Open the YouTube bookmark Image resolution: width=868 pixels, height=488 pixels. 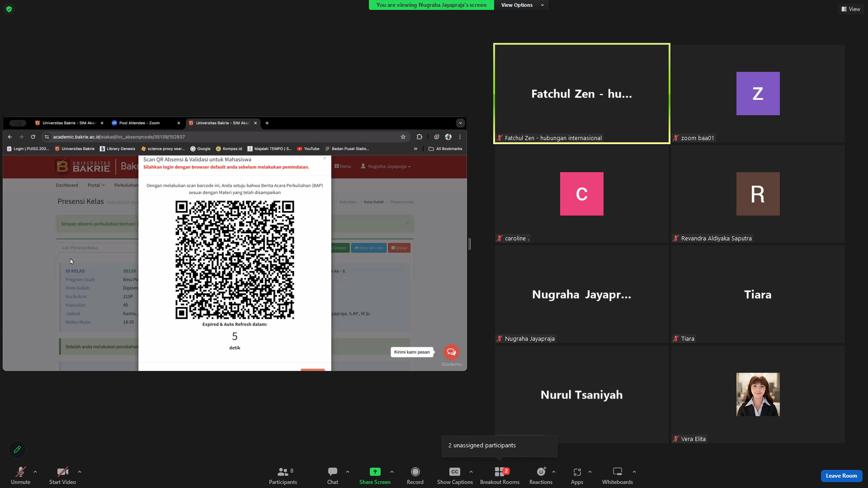tap(308, 149)
